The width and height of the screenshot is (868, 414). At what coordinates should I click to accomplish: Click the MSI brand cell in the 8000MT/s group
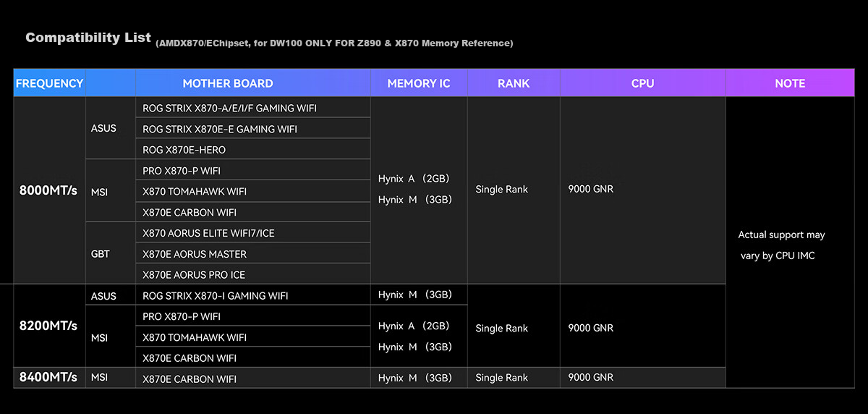[x=111, y=191]
